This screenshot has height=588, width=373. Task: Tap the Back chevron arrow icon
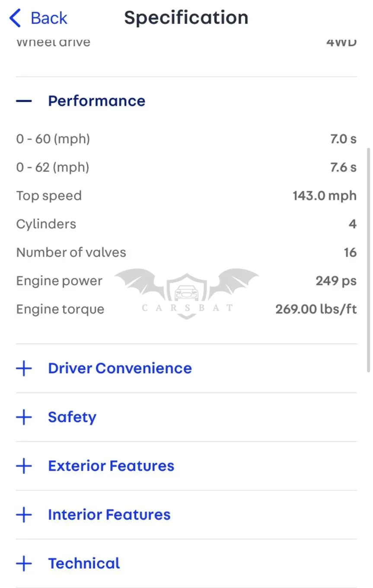[x=15, y=18]
